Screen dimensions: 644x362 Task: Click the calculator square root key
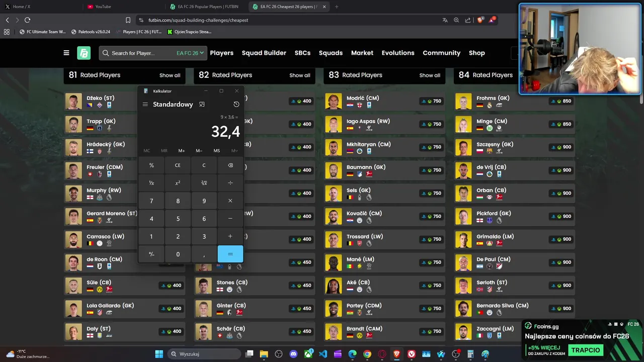click(x=204, y=183)
